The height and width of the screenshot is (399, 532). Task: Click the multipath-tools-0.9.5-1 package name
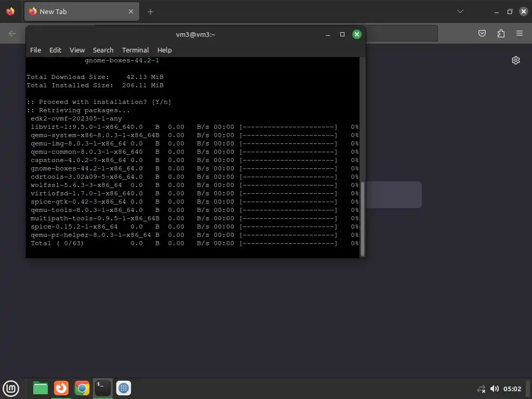tap(93, 219)
